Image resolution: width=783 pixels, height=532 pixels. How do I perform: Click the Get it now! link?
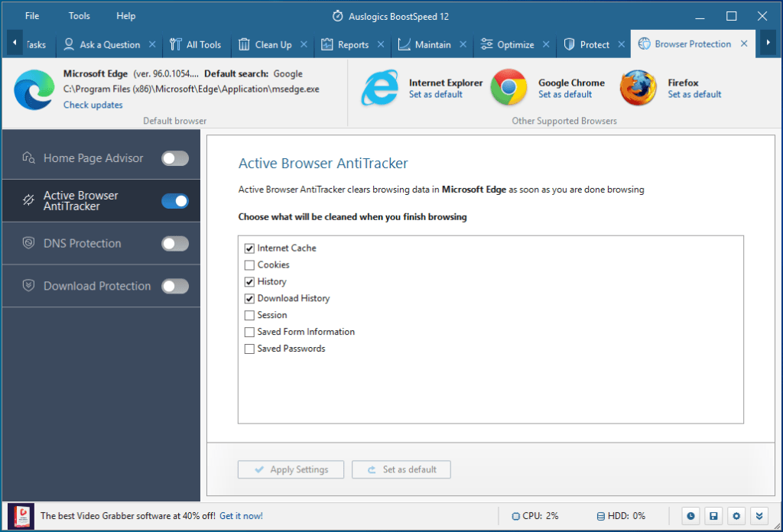point(241,516)
